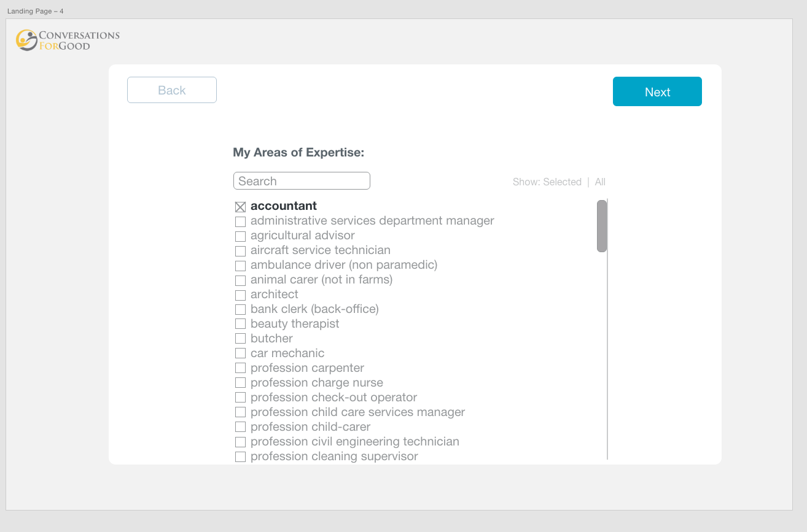Check the animal carer option
This screenshot has width=807, height=532.
coord(241,280)
